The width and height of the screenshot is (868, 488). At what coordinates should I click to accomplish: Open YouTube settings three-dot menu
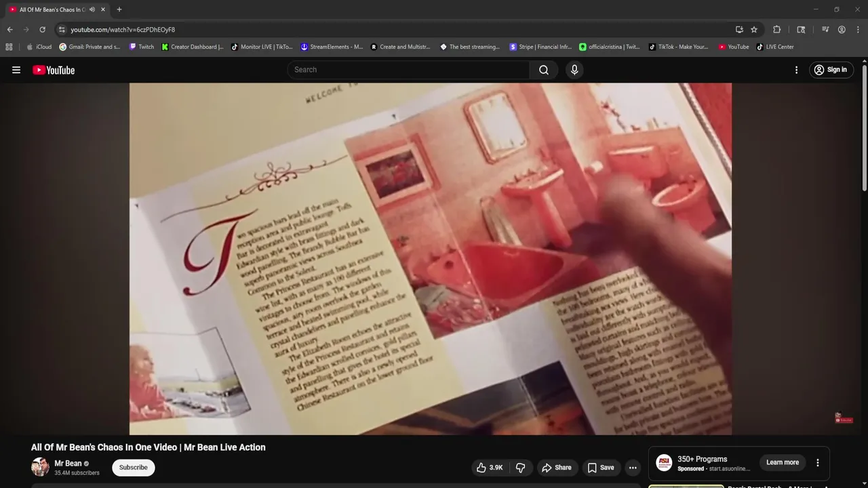tap(796, 70)
